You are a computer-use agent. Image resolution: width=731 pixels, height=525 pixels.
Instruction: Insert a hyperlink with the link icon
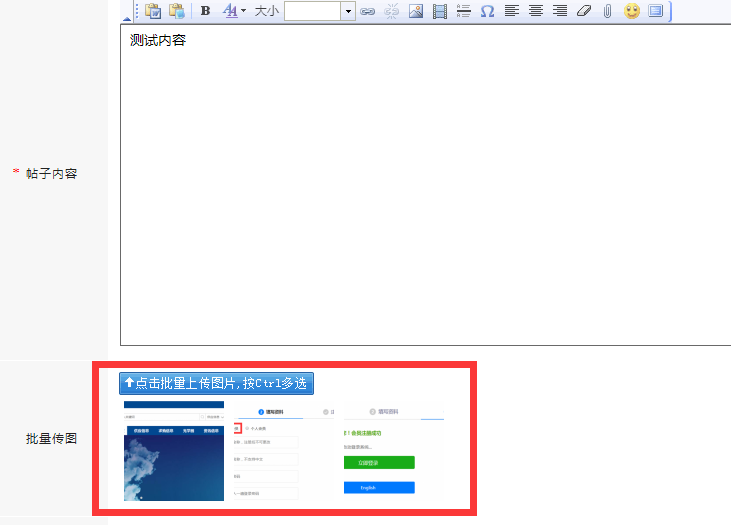[x=367, y=11]
